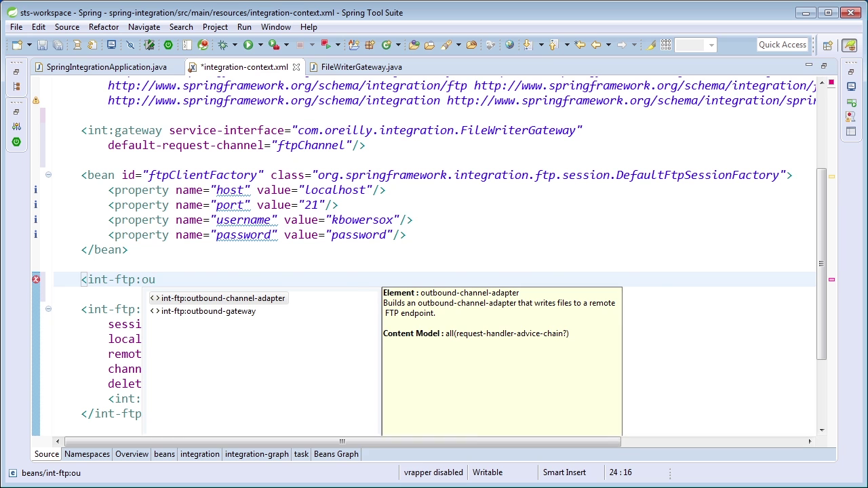Viewport: 868px width, 488px height.
Task: Click the Relaunch icon with red square
Action: (325, 45)
